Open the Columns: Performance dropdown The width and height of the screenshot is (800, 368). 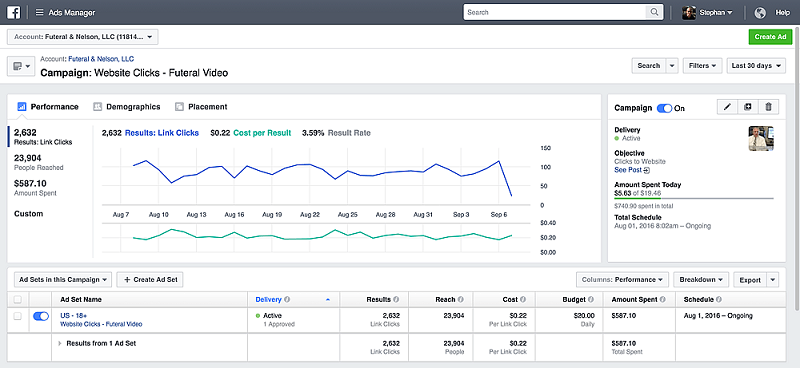click(x=622, y=280)
